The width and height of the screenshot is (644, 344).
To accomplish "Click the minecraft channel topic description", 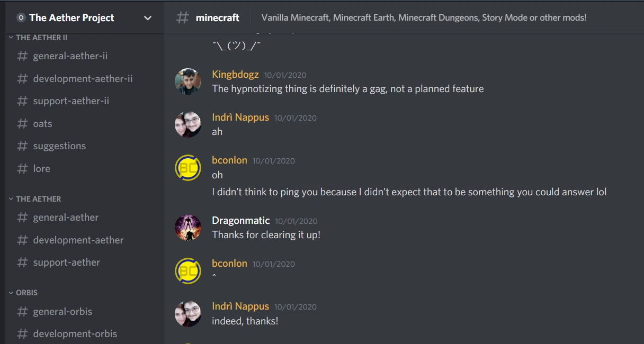I will [x=424, y=18].
